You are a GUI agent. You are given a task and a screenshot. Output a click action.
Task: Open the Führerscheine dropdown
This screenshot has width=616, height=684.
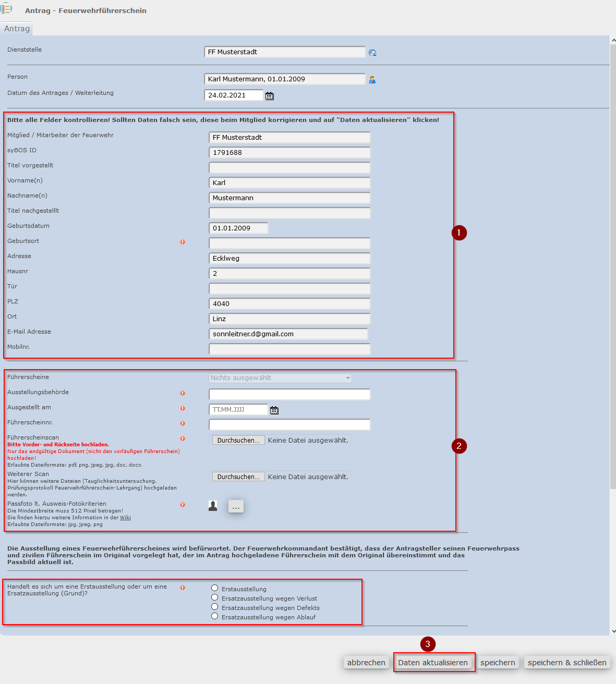coord(281,378)
